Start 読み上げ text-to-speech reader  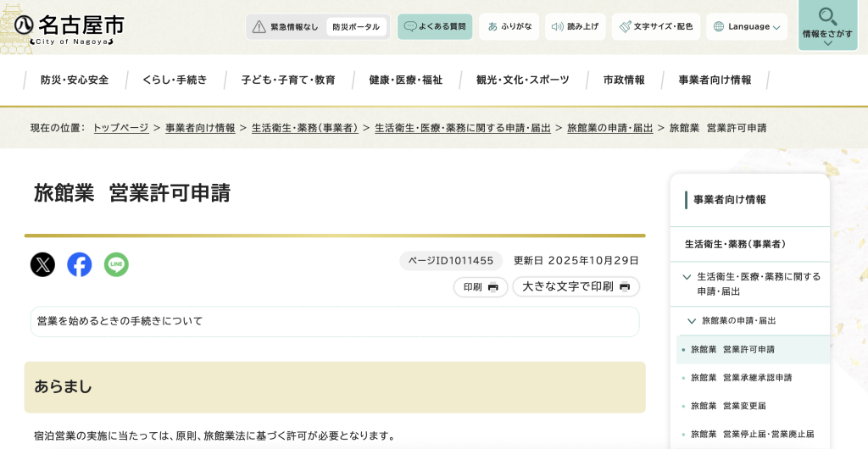(x=575, y=27)
